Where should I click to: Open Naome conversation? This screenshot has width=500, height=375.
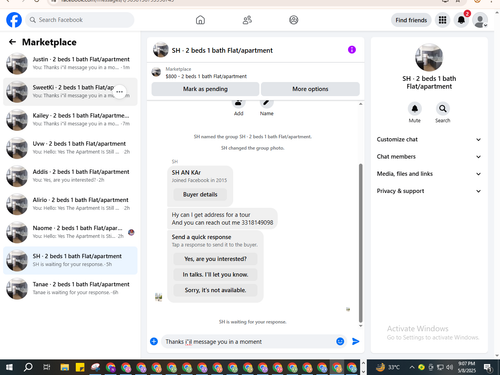pos(70,232)
